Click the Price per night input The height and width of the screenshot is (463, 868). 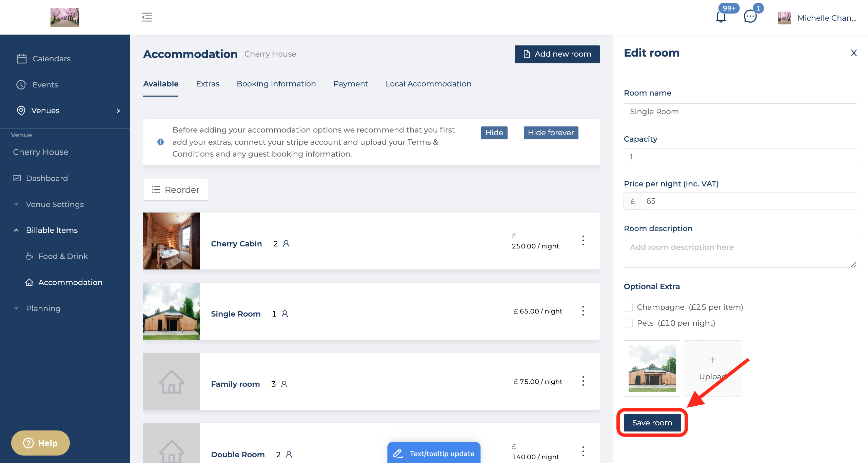pos(749,201)
